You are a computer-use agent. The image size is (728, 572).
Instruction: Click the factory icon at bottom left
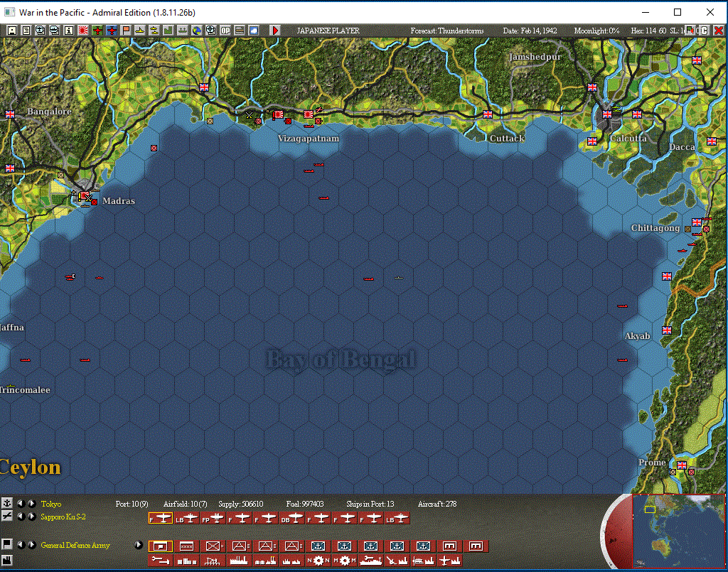point(7,561)
